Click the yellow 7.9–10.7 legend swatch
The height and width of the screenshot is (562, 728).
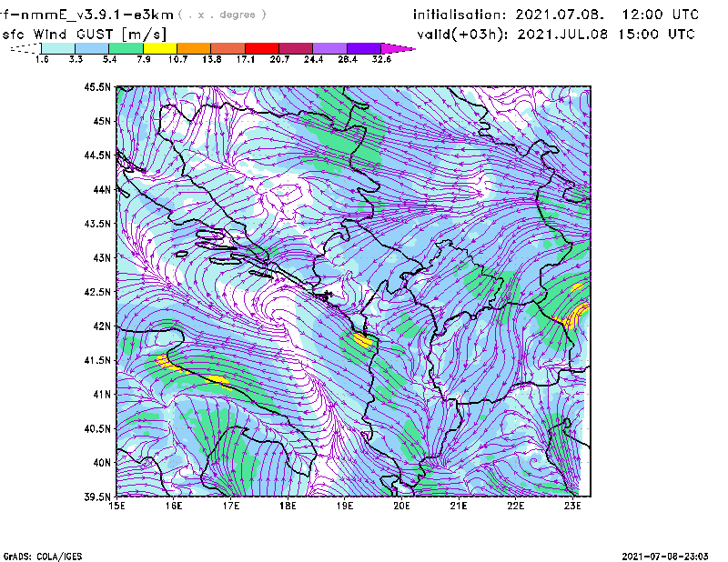coord(160,48)
